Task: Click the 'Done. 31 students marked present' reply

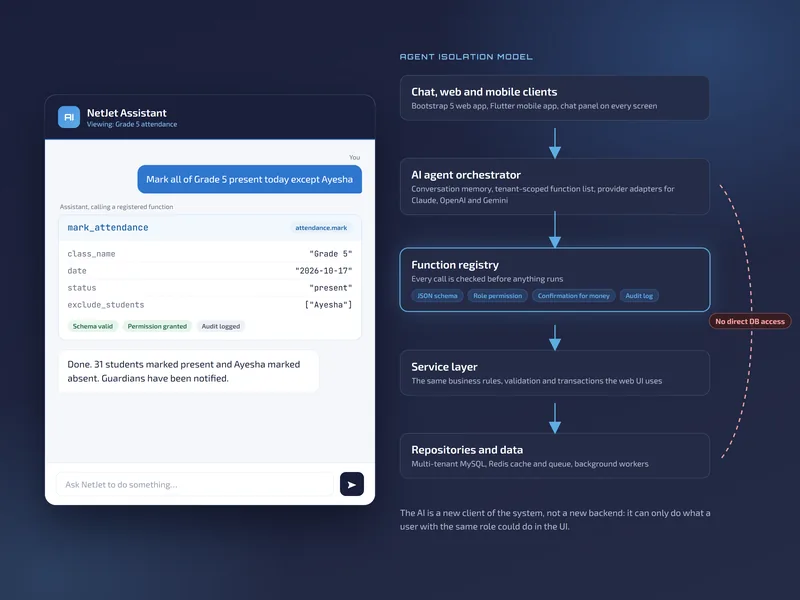Action: pyautogui.click(x=188, y=371)
